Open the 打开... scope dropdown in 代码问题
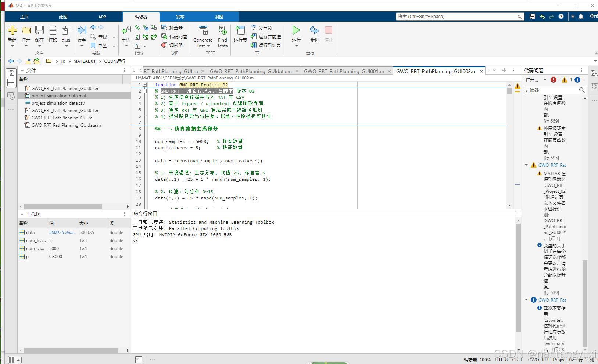 click(x=536, y=80)
